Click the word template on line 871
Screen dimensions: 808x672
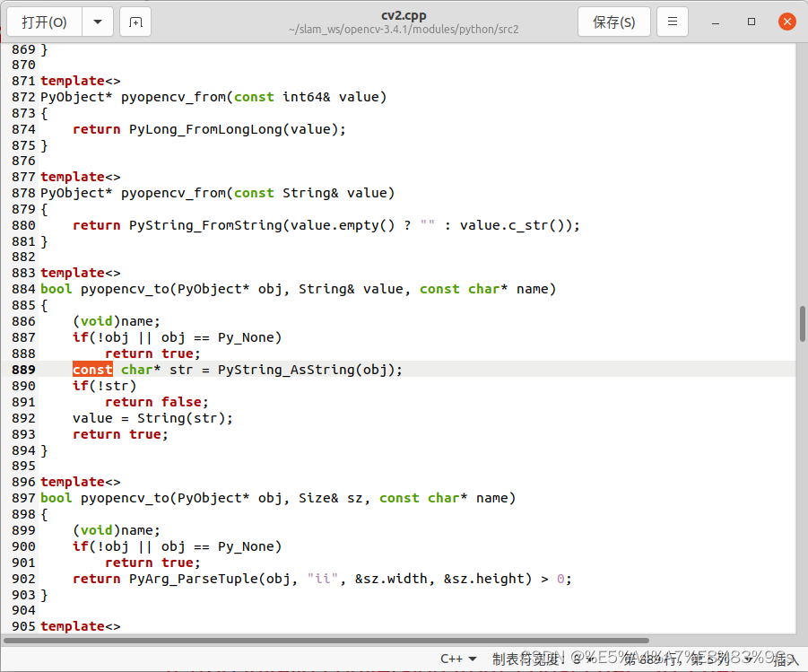click(x=72, y=80)
